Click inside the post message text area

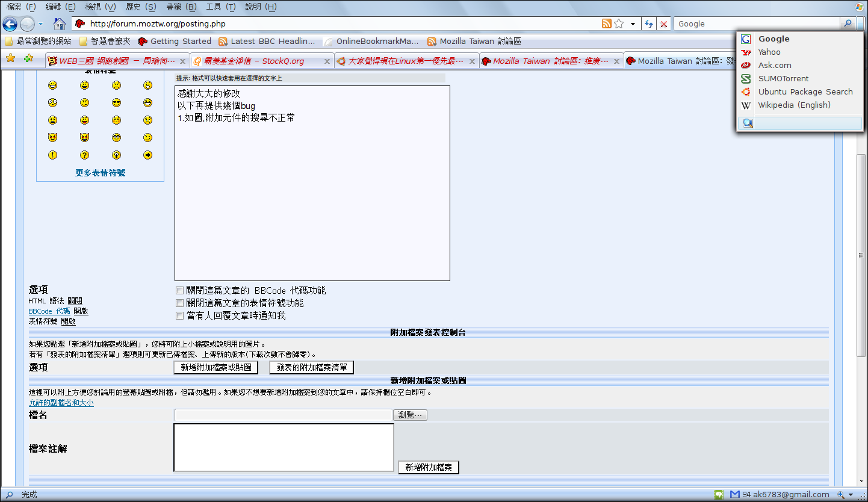pos(312,183)
